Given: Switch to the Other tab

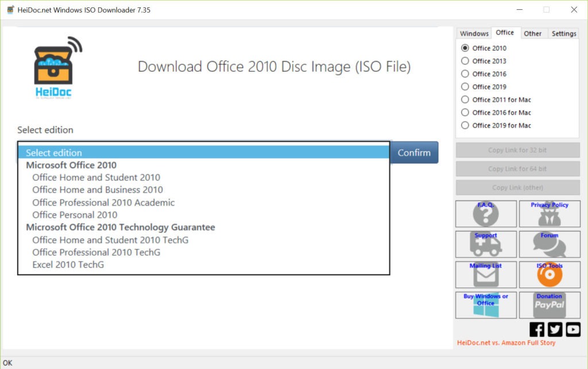Looking at the screenshot, I should (532, 33).
